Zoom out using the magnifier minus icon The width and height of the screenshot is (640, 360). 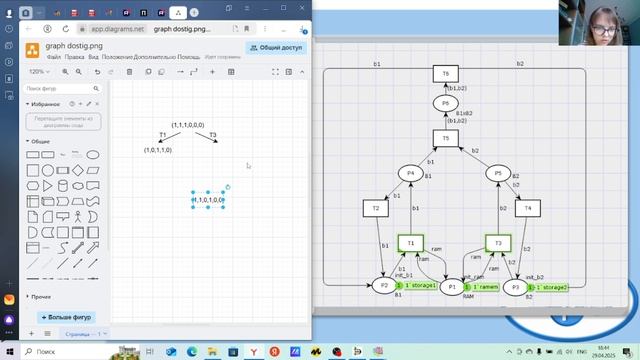click(79, 72)
